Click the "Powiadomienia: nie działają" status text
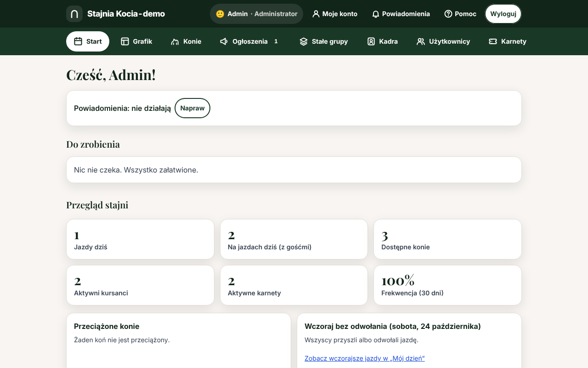The height and width of the screenshot is (368, 588). (122, 108)
